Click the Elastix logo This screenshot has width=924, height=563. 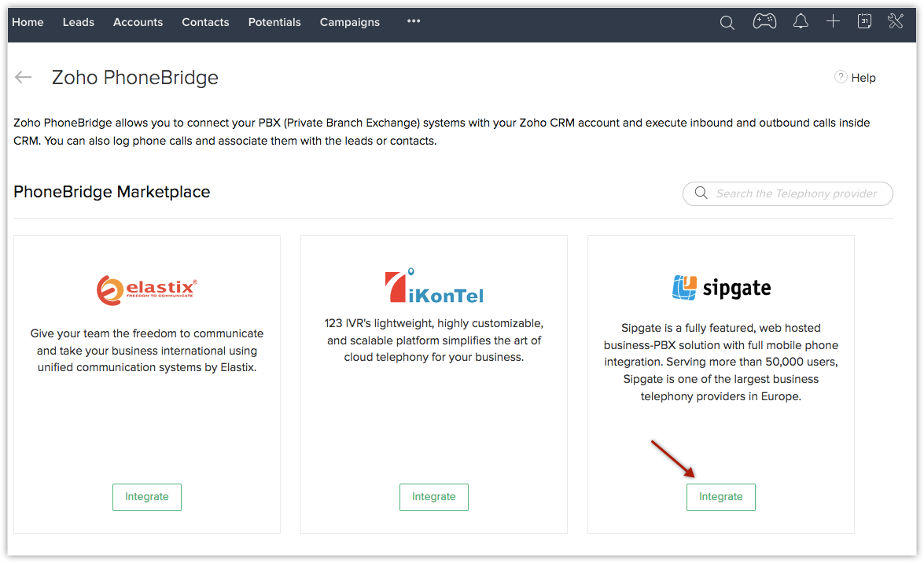click(147, 290)
